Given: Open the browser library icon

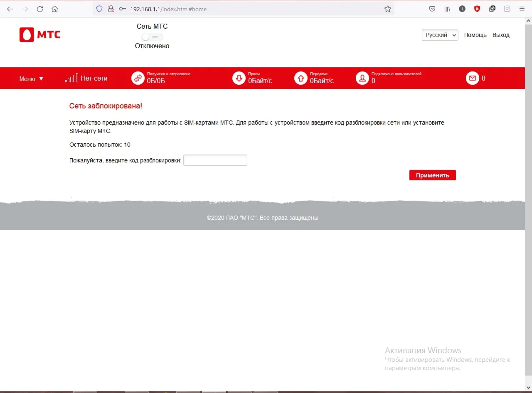Looking at the screenshot, I should coord(447,9).
